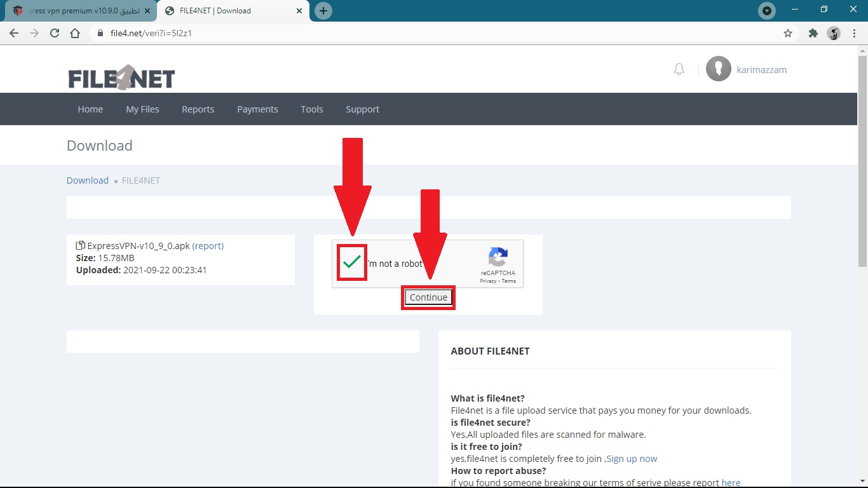The height and width of the screenshot is (488, 868).
Task: Click the notification bell icon
Action: point(679,69)
